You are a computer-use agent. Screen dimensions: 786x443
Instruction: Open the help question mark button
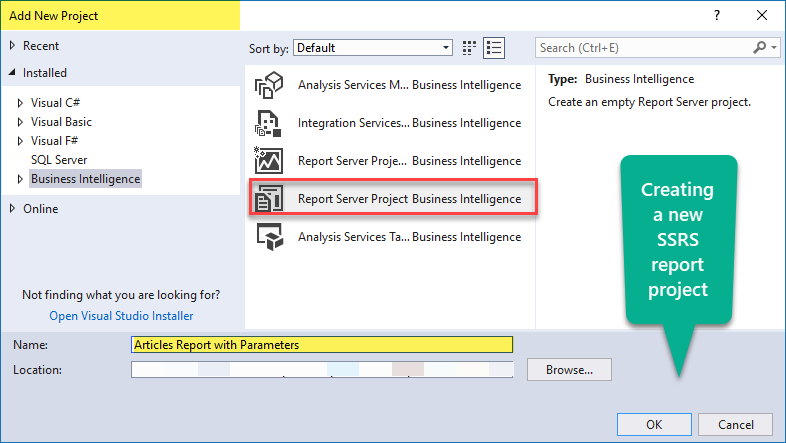click(x=717, y=16)
